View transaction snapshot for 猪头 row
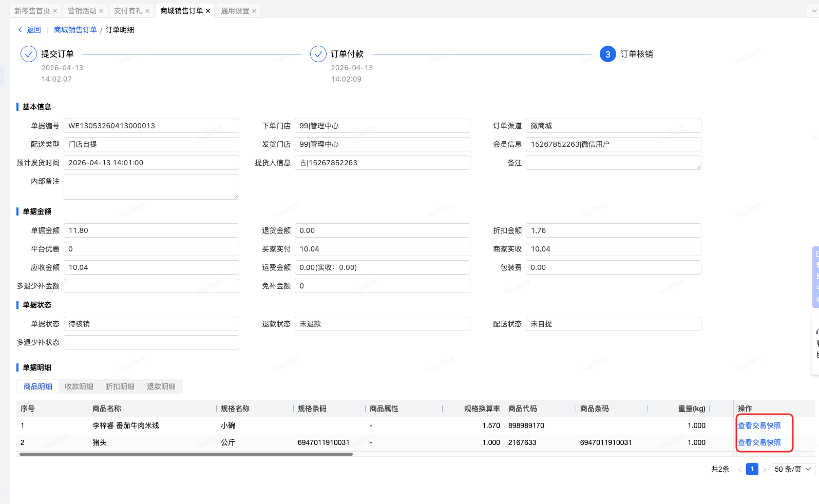819x504 pixels. (759, 442)
